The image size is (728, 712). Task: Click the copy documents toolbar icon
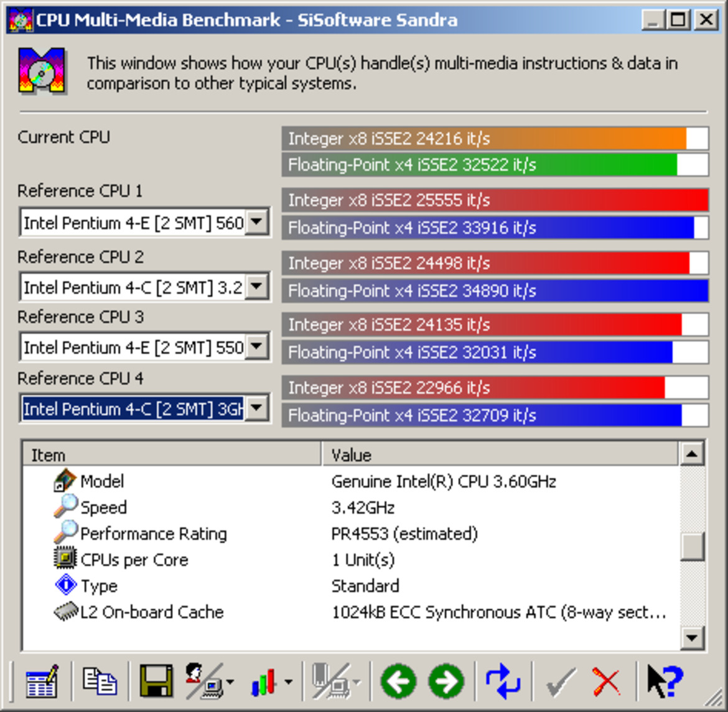coord(100,681)
